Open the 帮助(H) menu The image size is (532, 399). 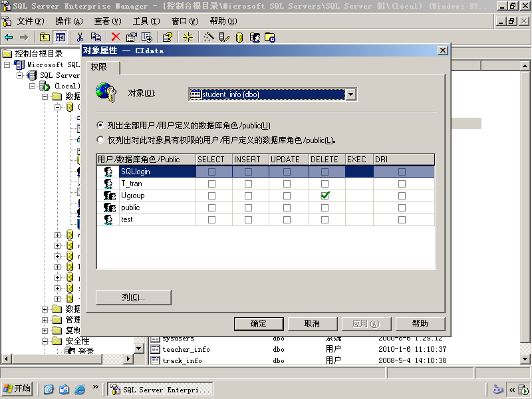click(x=223, y=21)
